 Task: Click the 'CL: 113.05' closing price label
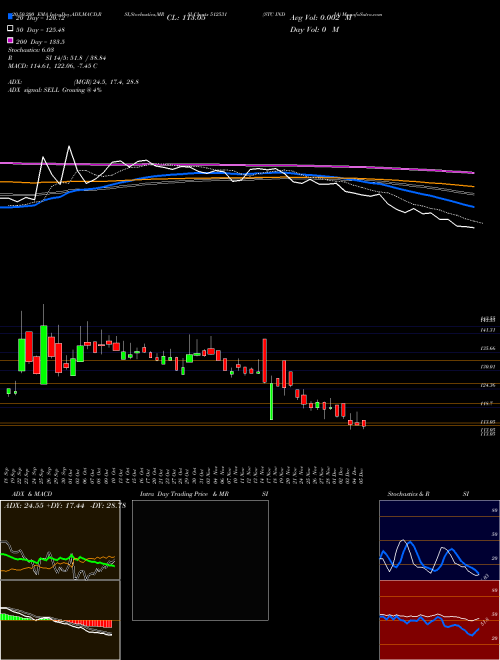pos(186,18)
